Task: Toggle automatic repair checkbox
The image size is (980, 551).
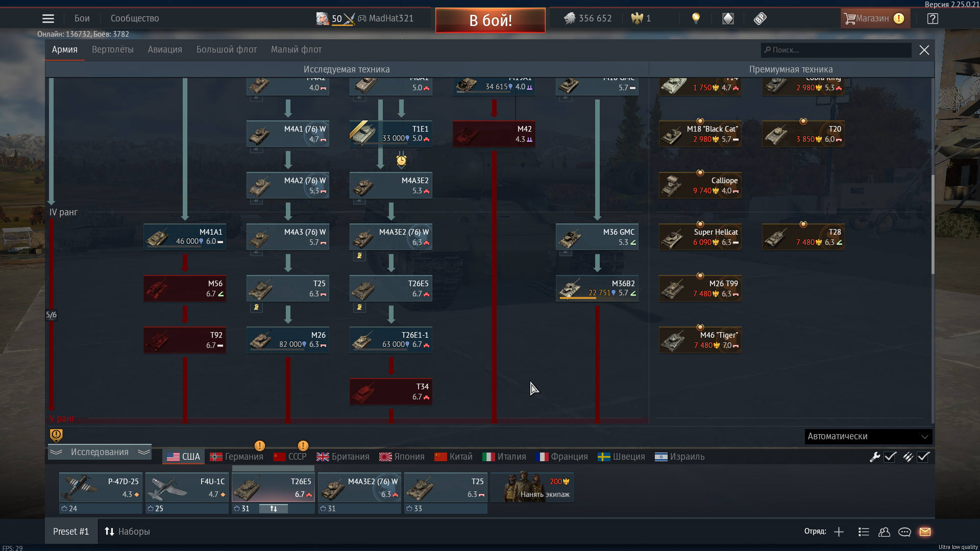Action: pyautogui.click(x=890, y=457)
